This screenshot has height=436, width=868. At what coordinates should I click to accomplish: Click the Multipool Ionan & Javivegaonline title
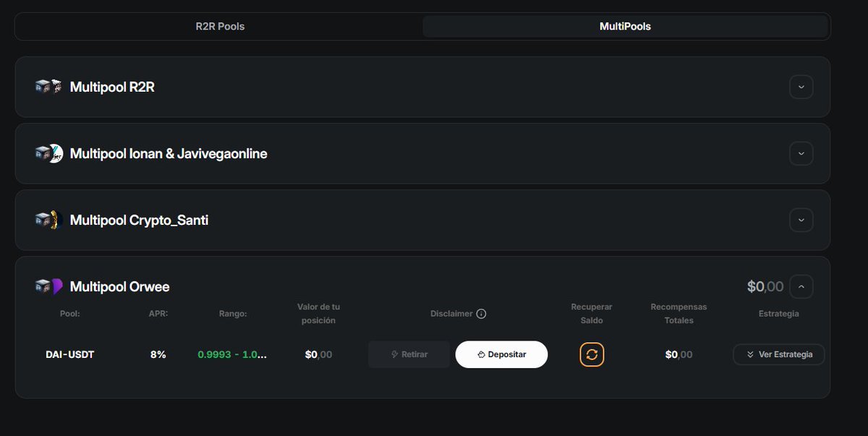click(x=169, y=153)
